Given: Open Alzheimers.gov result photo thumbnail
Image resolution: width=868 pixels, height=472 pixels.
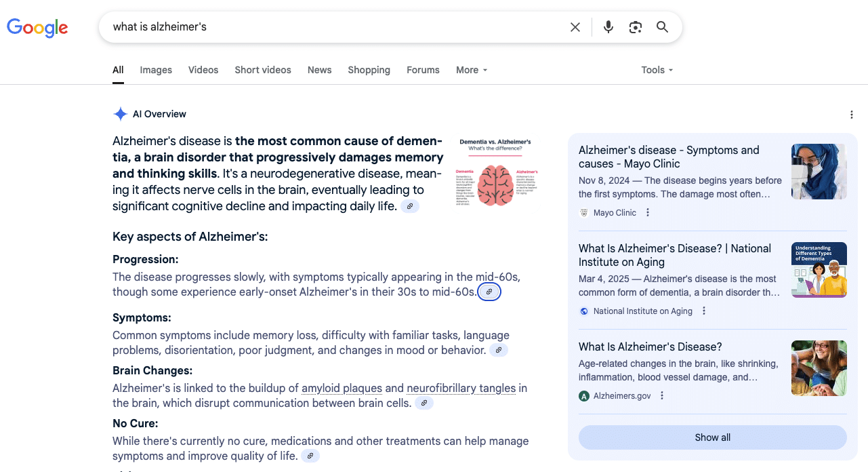Looking at the screenshot, I should tap(819, 368).
